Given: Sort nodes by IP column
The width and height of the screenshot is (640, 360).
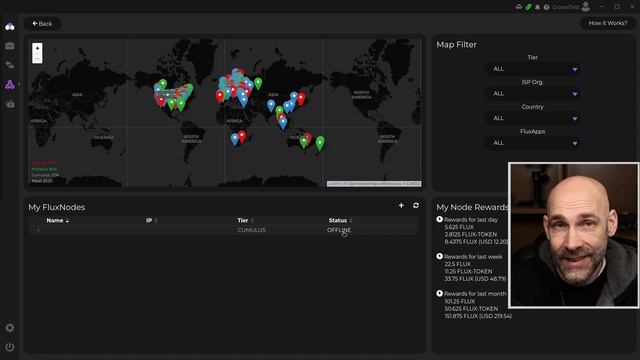Looking at the screenshot, I should [x=151, y=220].
